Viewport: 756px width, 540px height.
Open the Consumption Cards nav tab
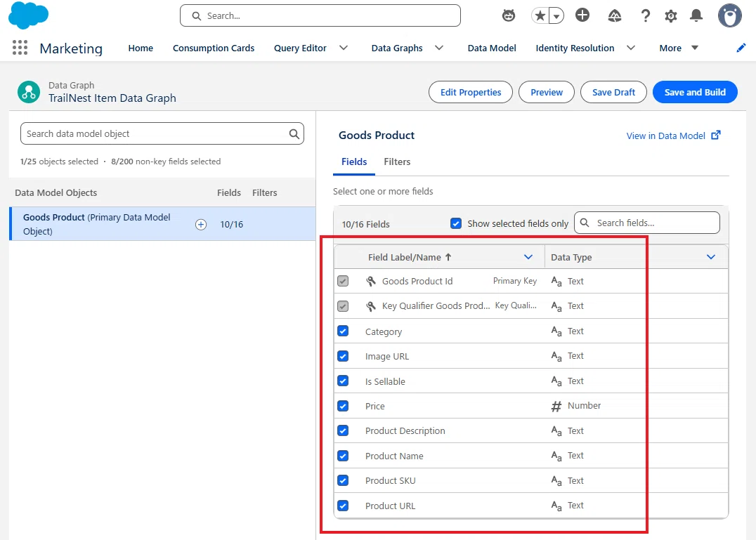coord(214,48)
